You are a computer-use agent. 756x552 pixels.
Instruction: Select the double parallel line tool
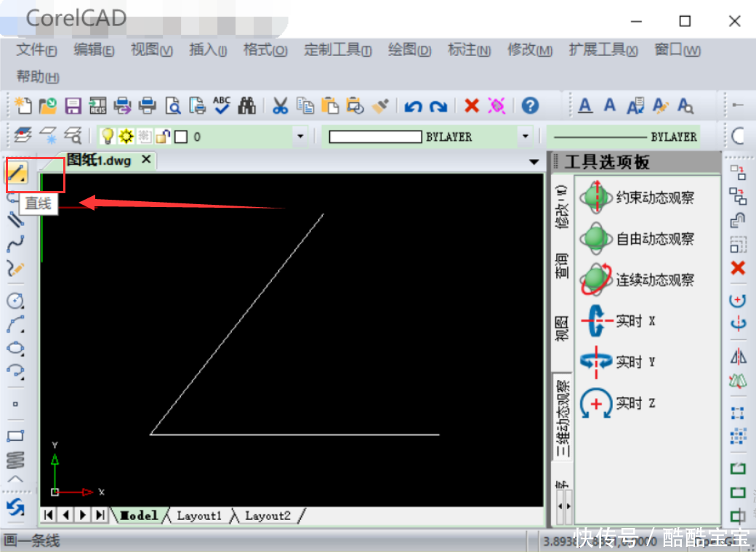[x=15, y=219]
